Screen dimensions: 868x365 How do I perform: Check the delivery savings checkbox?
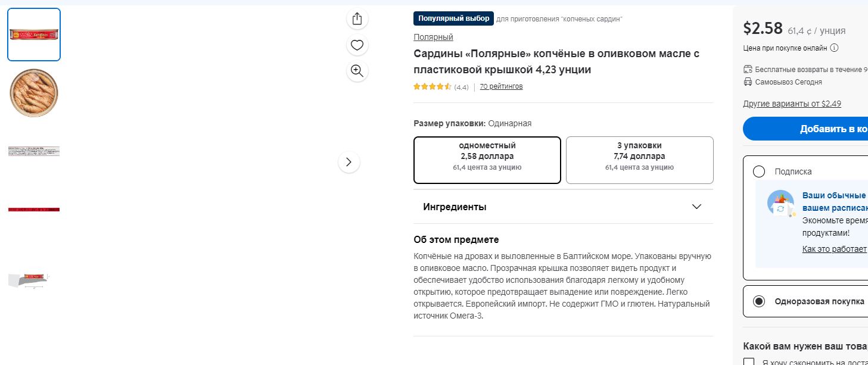749,362
